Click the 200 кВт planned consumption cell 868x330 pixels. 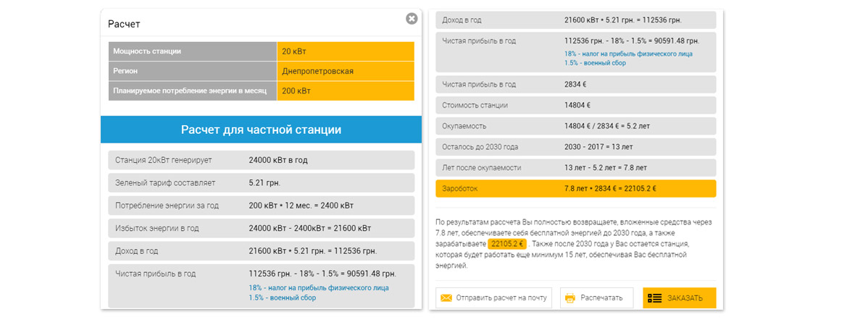pyautogui.click(x=346, y=91)
